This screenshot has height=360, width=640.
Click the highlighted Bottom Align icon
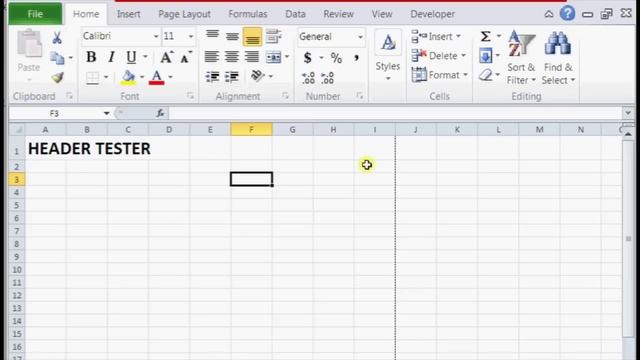253,36
